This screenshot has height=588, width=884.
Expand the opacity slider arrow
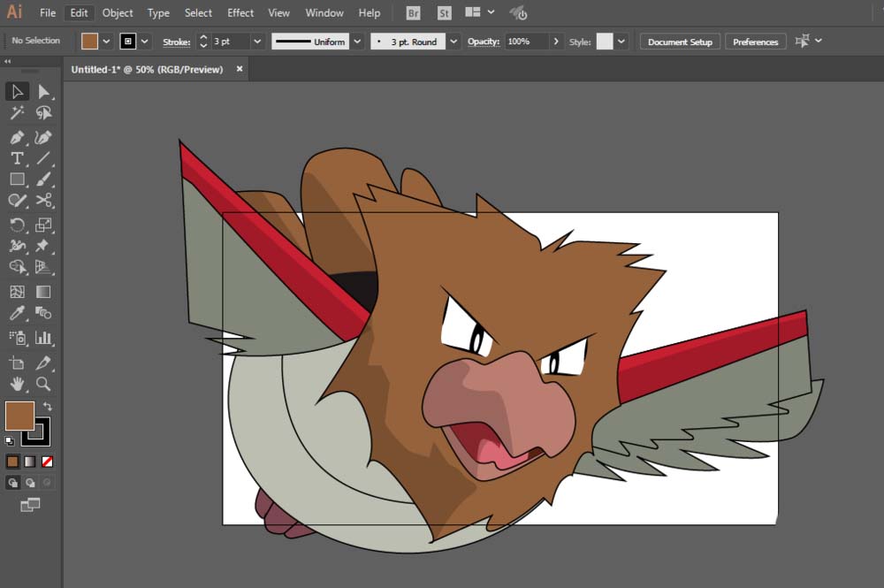coord(556,42)
